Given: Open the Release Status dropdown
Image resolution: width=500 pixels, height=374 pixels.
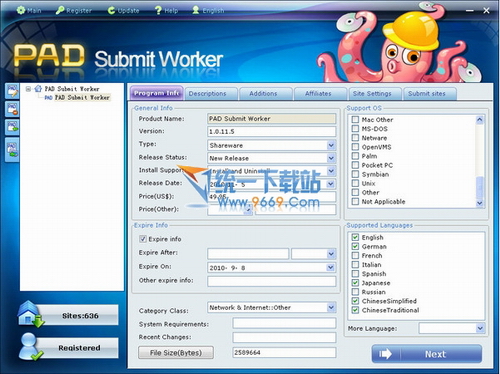Looking at the screenshot, I should [x=331, y=158].
